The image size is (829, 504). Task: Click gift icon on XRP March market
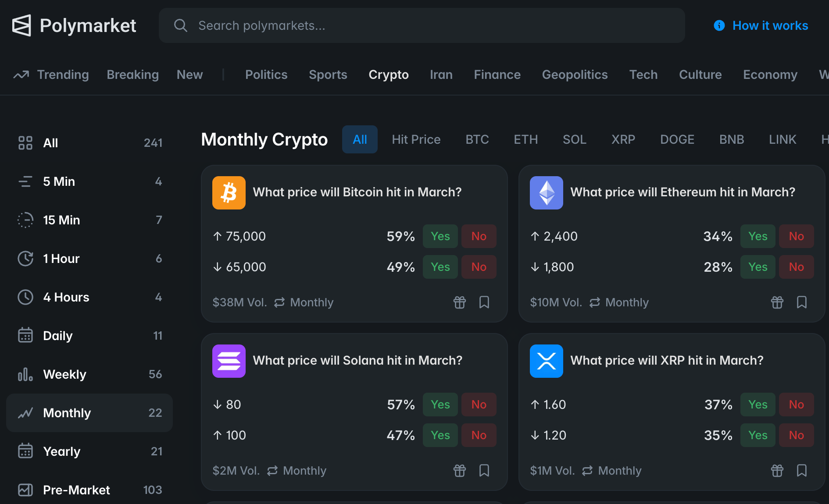(777, 471)
